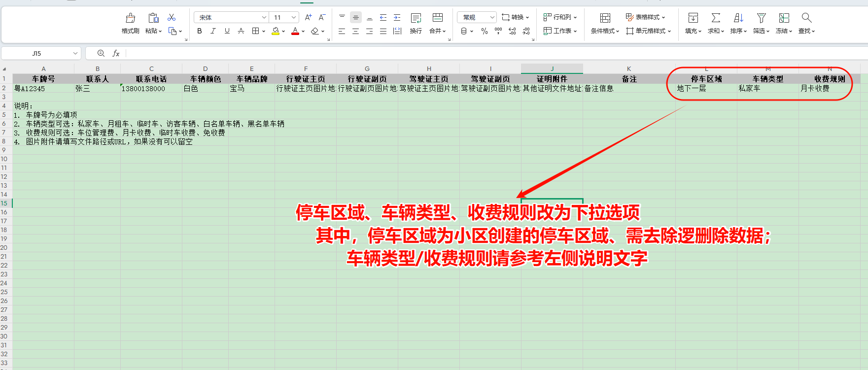The width and height of the screenshot is (868, 370).
Task: Click the Filter (筛选) funnel icon
Action: click(761, 18)
